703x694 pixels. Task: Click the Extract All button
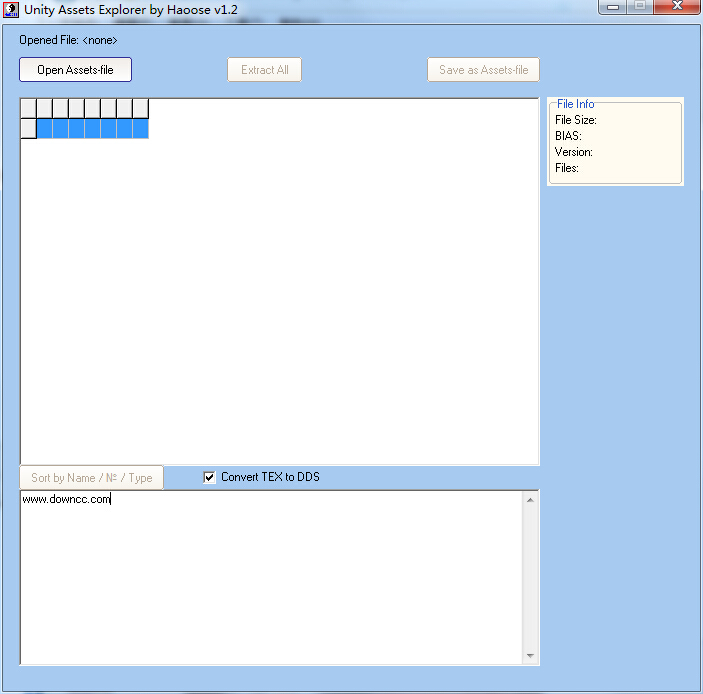click(265, 69)
